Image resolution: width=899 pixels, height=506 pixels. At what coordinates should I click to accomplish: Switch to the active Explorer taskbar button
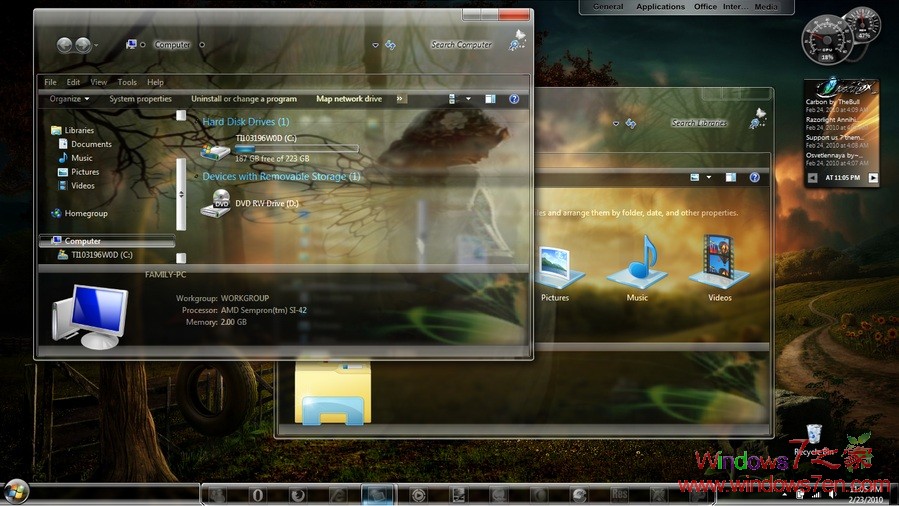click(x=378, y=495)
